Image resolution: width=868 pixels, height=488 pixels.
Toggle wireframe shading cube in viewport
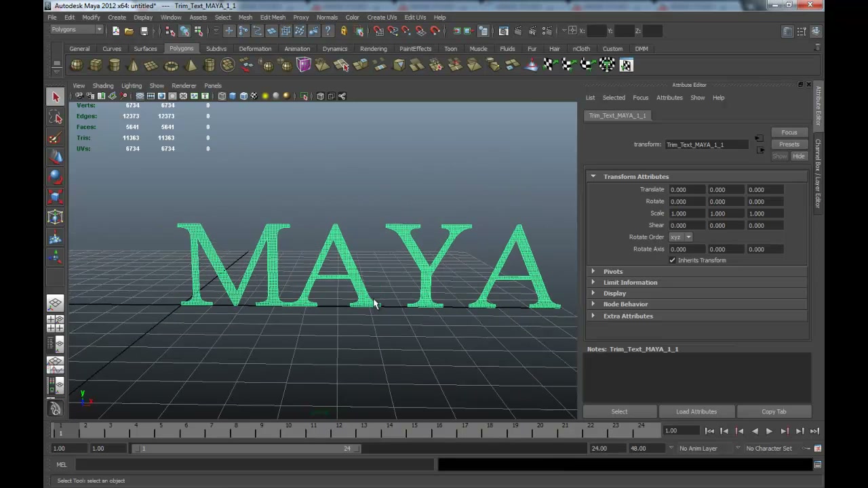222,96
